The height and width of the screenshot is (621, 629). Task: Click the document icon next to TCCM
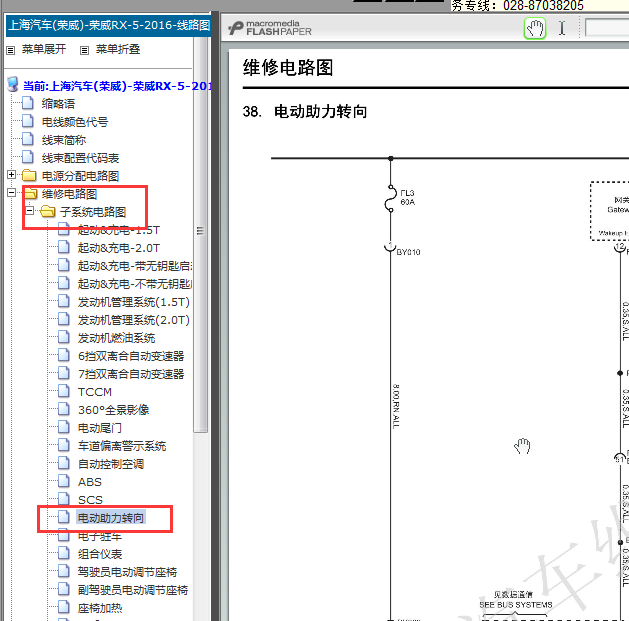(x=64, y=391)
